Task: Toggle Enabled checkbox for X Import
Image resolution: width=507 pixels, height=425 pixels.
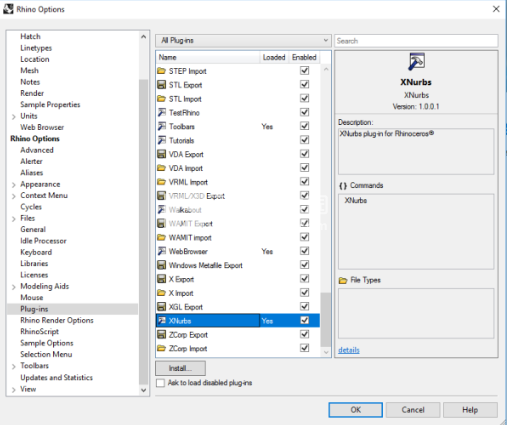Action: (304, 293)
